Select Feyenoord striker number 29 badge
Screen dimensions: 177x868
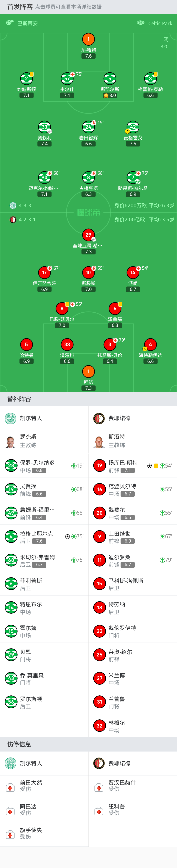click(x=88, y=235)
